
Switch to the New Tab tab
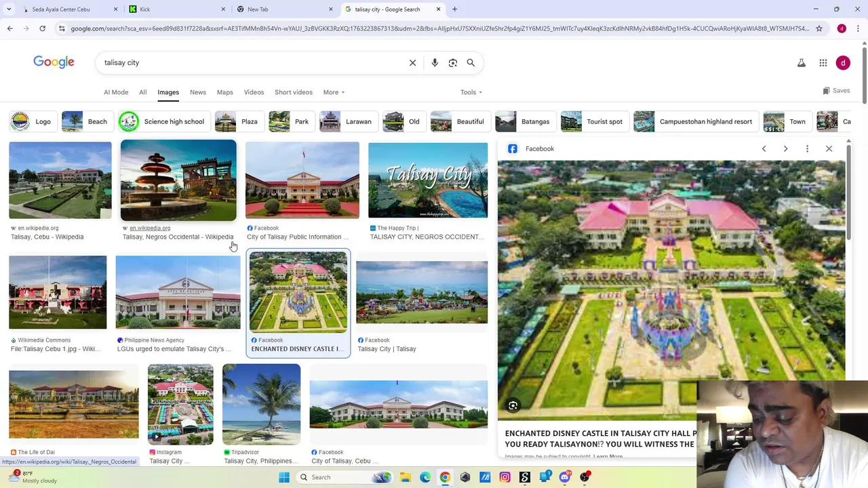coord(285,9)
